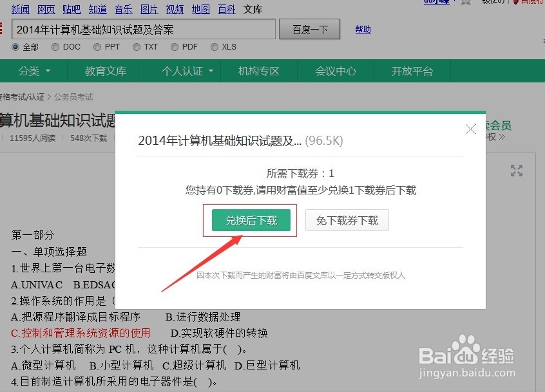Click the 文库 label in top navigation
545x392 pixels.
253,10
